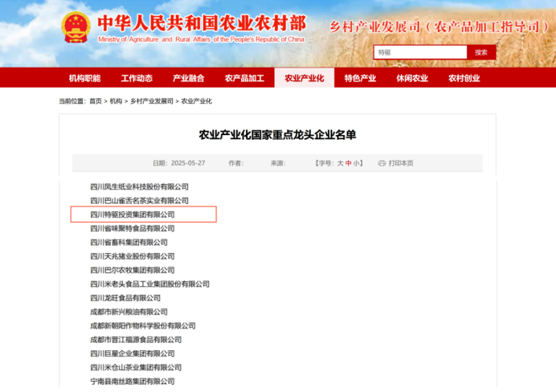The height and width of the screenshot is (392, 556).
Task: Click list entry 四川省味聚特食品有限公司
Action: click(x=133, y=228)
